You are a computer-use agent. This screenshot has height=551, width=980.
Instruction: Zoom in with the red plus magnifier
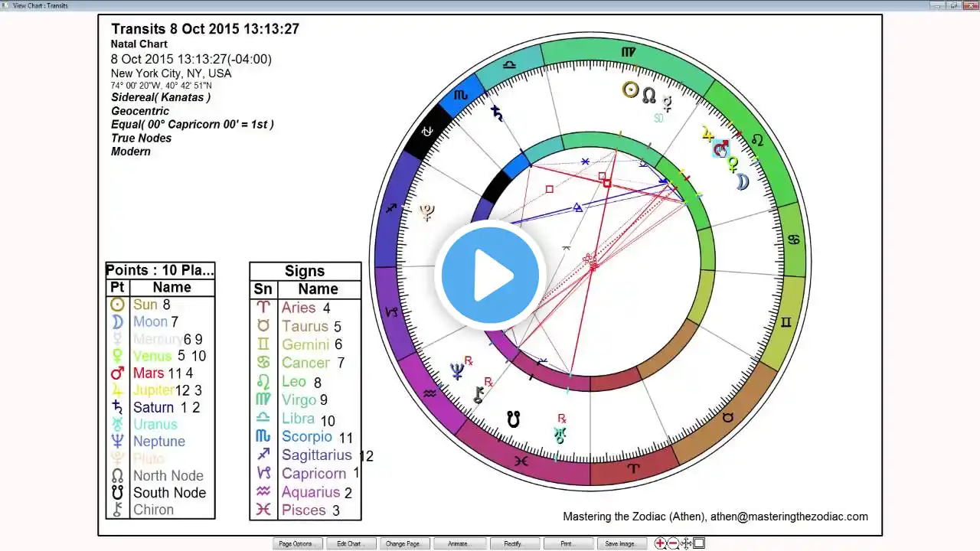pyautogui.click(x=660, y=543)
